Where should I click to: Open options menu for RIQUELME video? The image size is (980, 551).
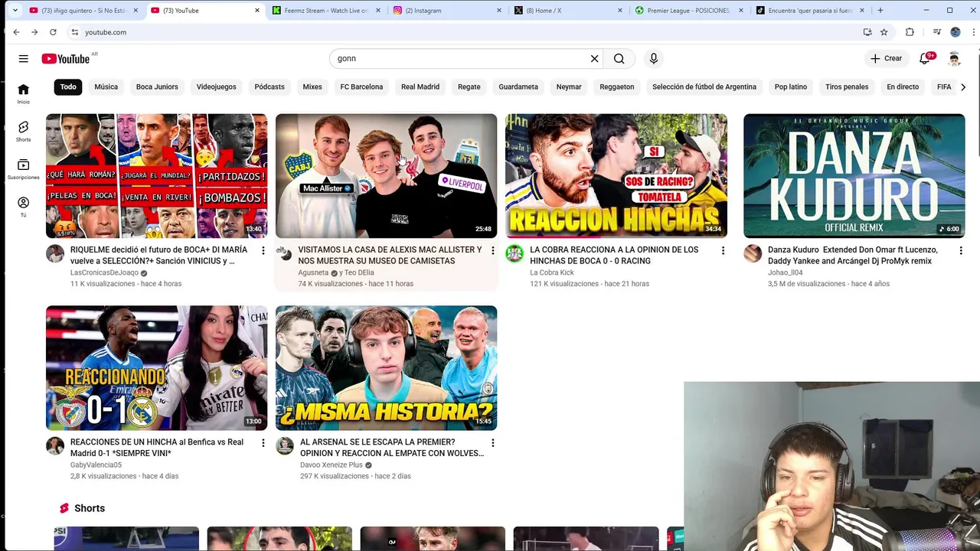263,250
